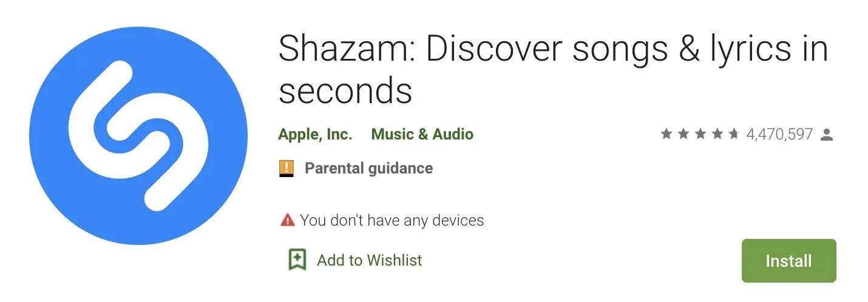Click the blue Shazam app logo
The height and width of the screenshot is (302, 868).
point(138,136)
